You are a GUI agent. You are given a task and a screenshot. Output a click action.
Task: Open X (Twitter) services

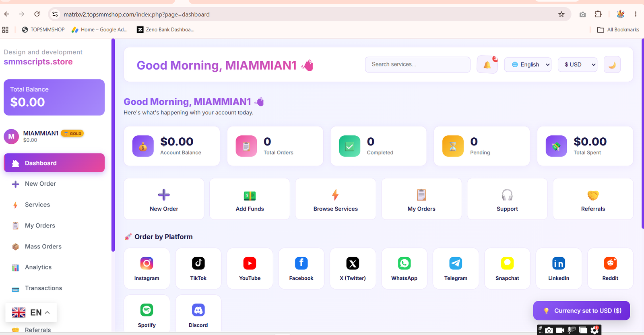(x=353, y=269)
